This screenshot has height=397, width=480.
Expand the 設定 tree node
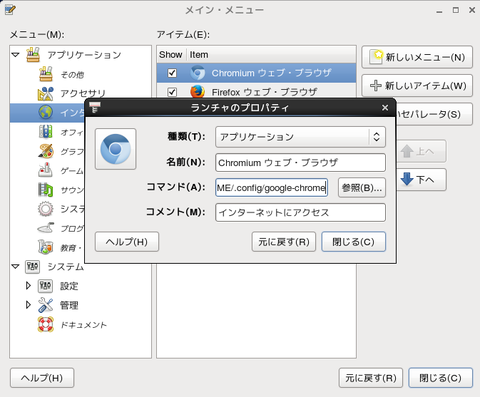point(28,286)
